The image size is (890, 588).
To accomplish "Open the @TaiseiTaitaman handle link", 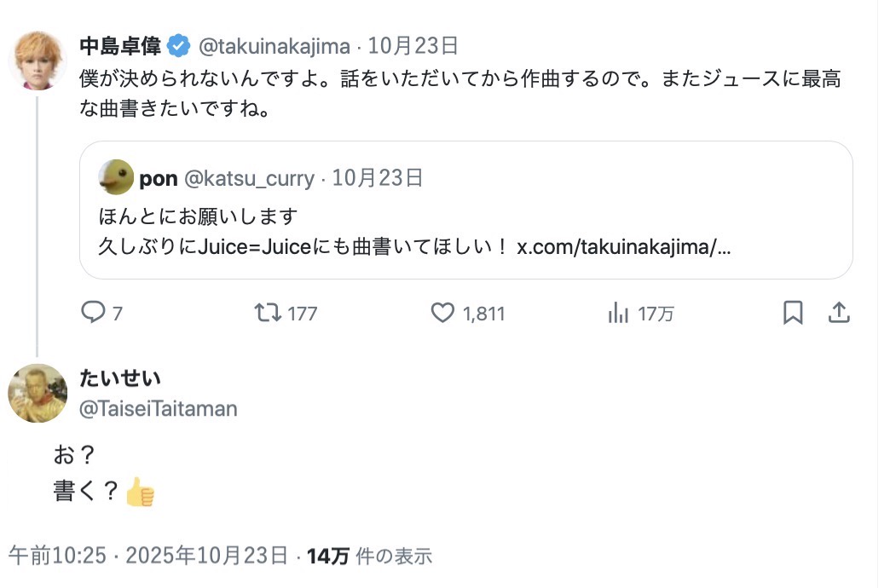I will point(158,409).
